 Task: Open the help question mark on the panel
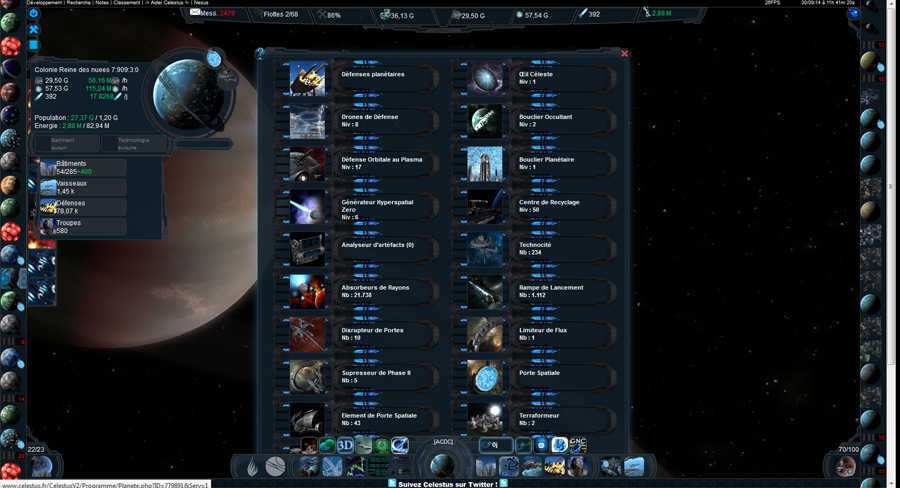(x=260, y=53)
